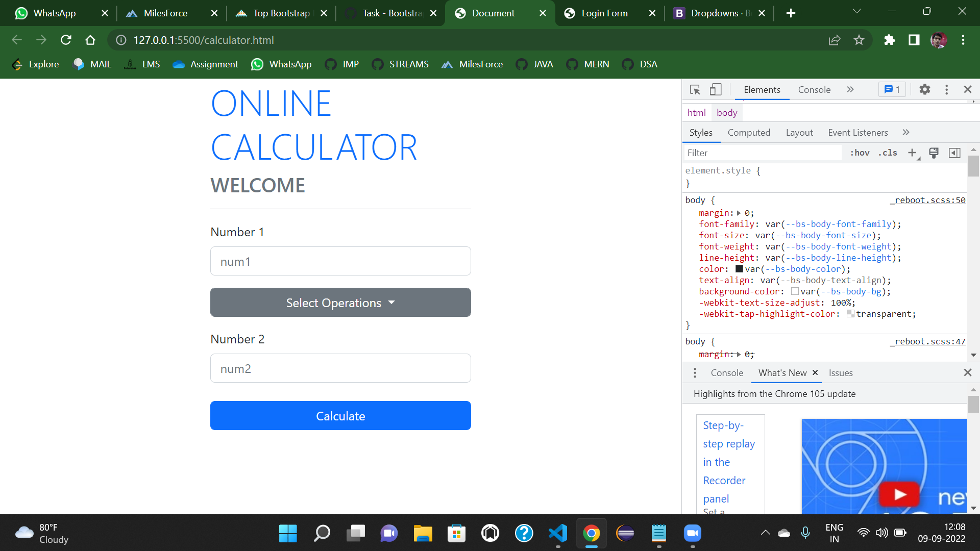Focus the num1 input field

[x=340, y=261]
